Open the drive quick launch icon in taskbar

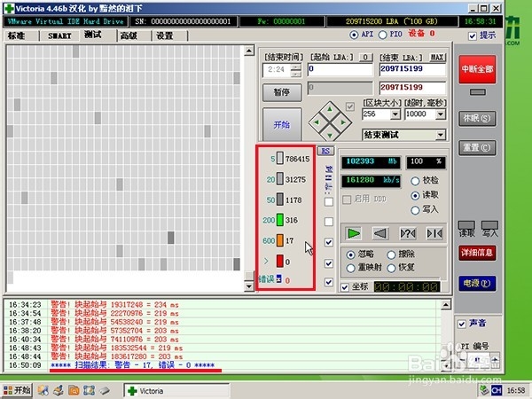[x=104, y=390]
